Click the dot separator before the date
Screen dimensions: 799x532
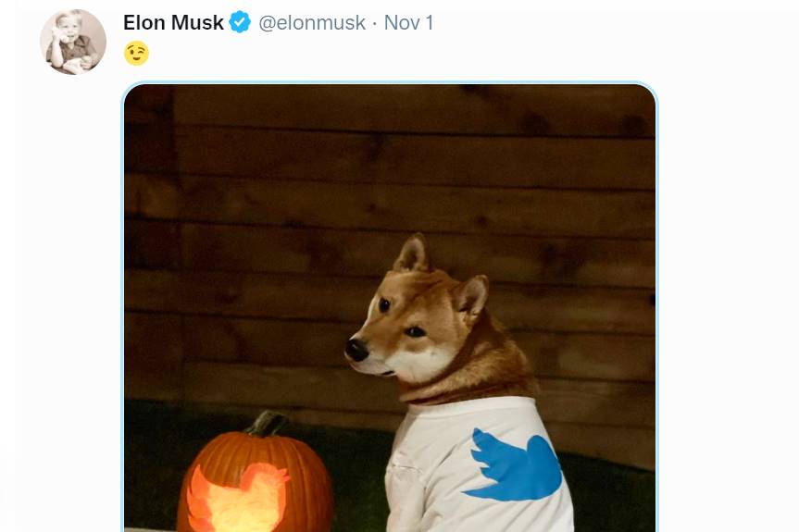click(375, 23)
